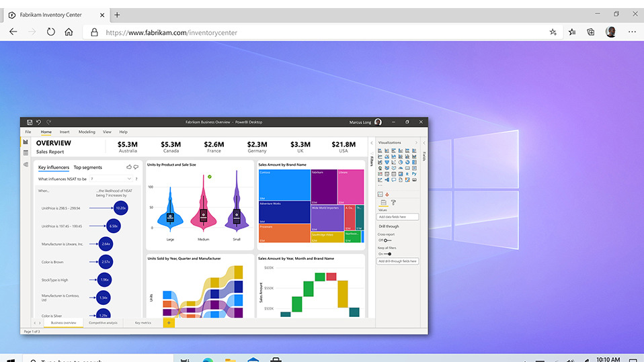Turn on the Cross-report toggle
This screenshot has height=362, width=644.
(x=387, y=240)
